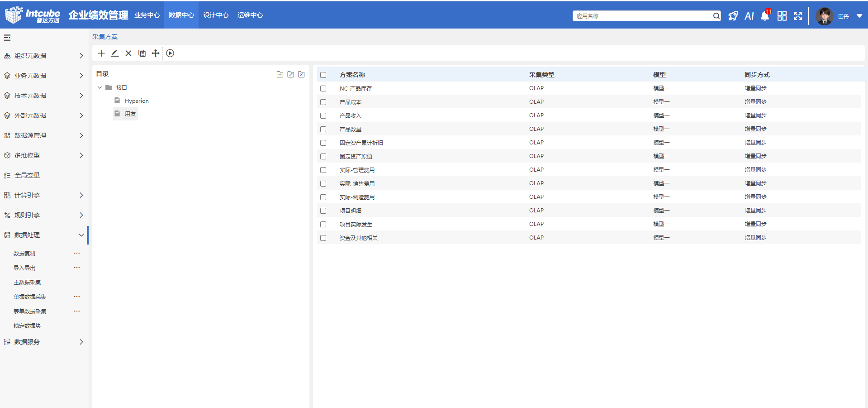Viewport: 868px width, 408px height.
Task: Toggle fullscreen icon in header
Action: coord(798,16)
